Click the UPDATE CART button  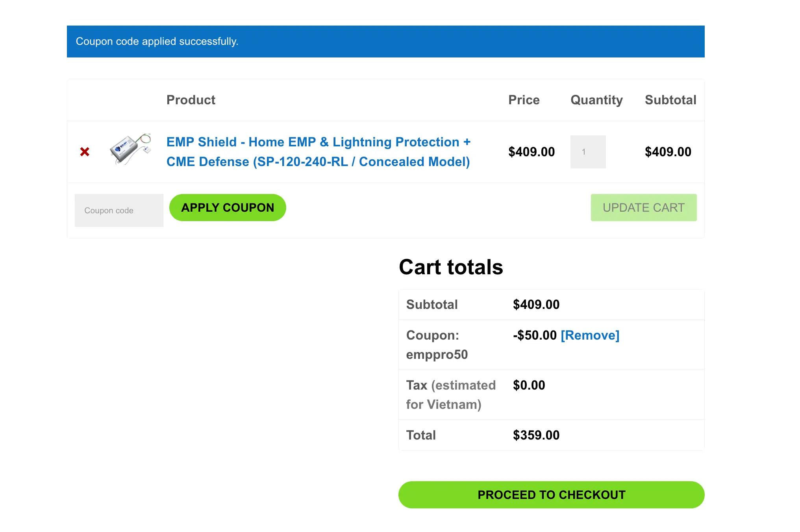pos(643,207)
